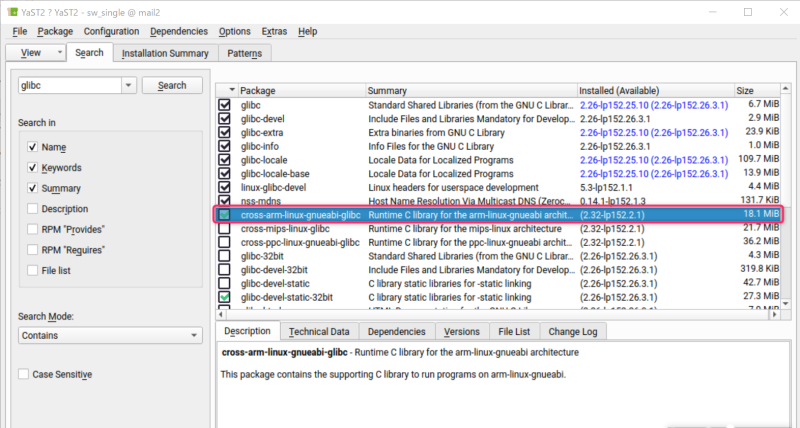Open the Help menu

click(308, 31)
